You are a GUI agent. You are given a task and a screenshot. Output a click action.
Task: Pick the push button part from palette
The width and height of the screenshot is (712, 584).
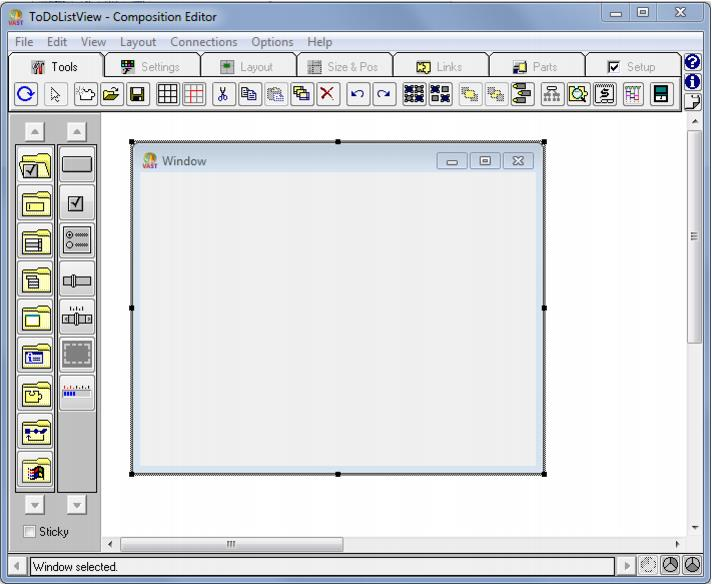pos(77,165)
